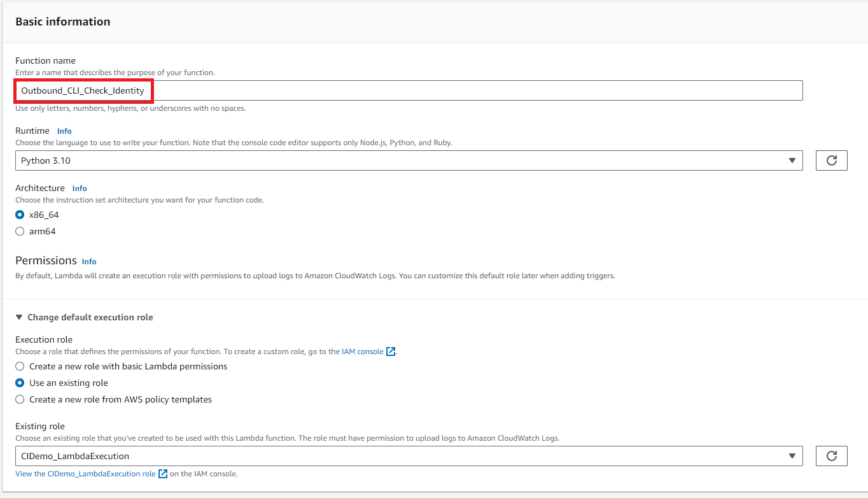
Task: Click the Function name label
Action: point(45,60)
